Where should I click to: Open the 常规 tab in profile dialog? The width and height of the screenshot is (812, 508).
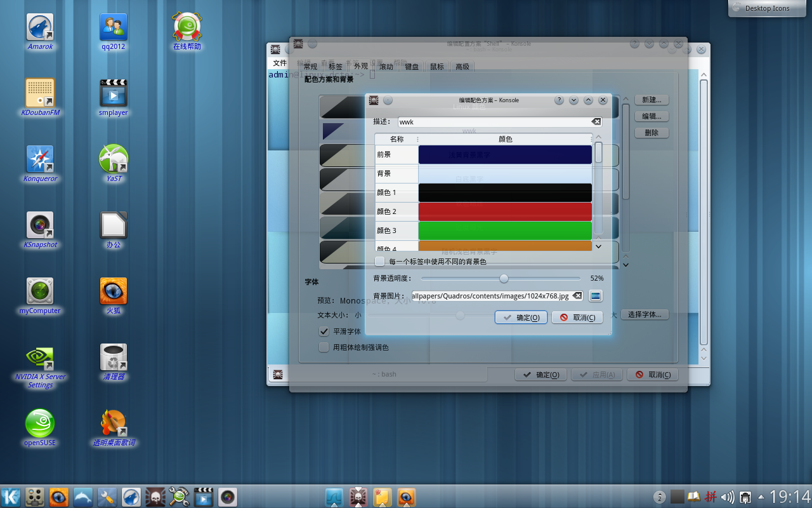click(x=310, y=67)
